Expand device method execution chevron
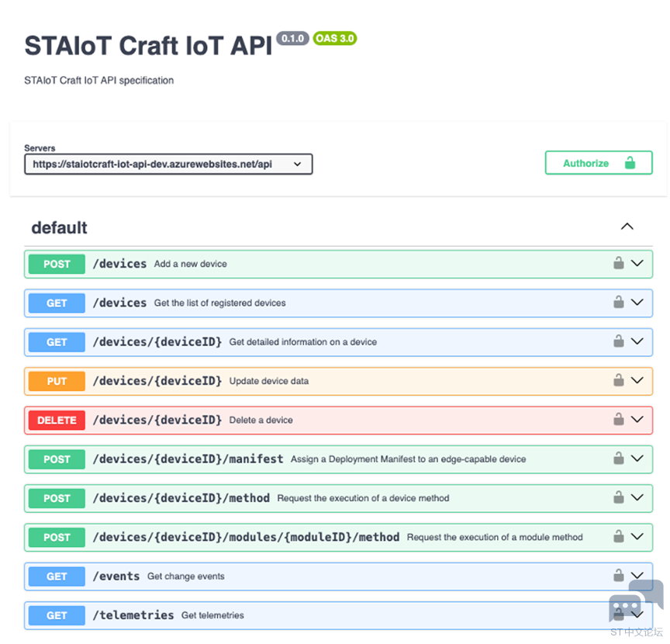The width and height of the screenshot is (670, 644). (x=637, y=497)
